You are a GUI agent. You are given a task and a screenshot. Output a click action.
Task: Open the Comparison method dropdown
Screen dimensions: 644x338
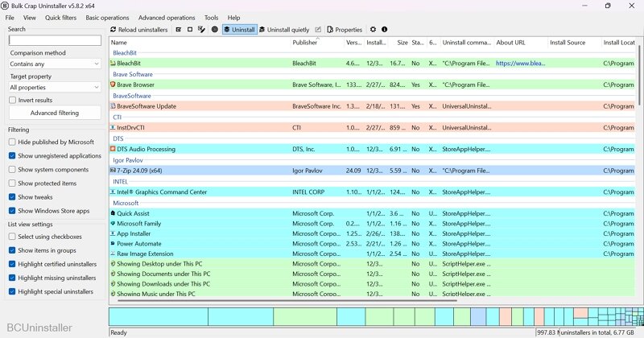point(54,64)
